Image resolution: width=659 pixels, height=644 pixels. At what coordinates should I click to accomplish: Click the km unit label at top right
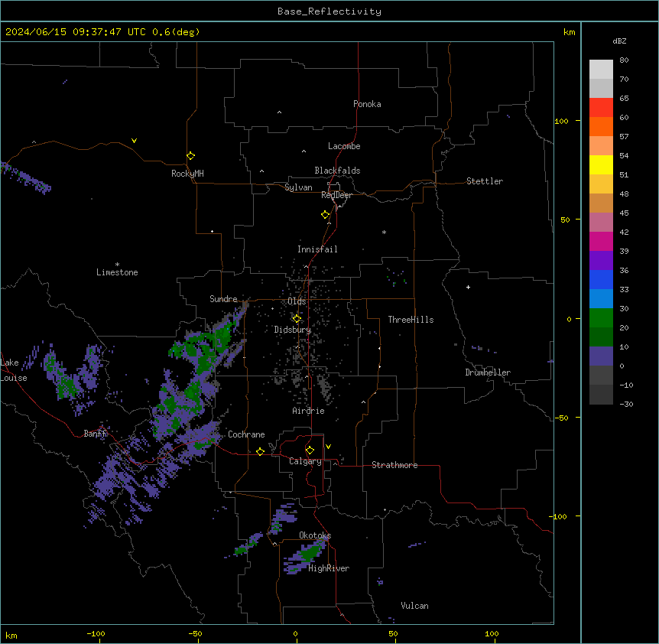[569, 32]
